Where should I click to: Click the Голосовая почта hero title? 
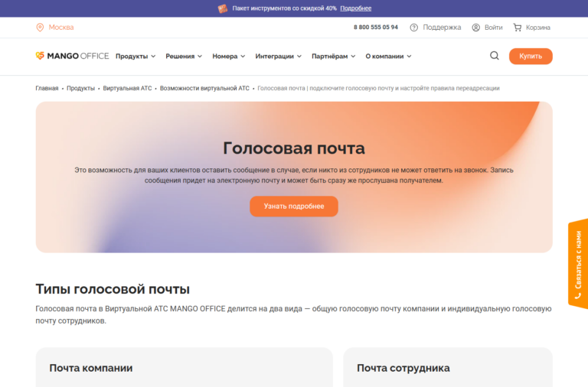tap(294, 148)
